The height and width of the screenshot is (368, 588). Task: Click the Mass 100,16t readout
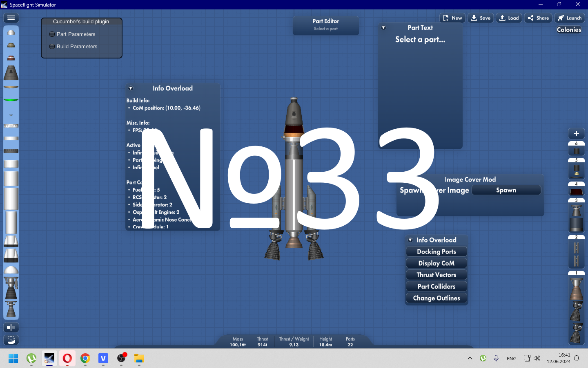238,342
